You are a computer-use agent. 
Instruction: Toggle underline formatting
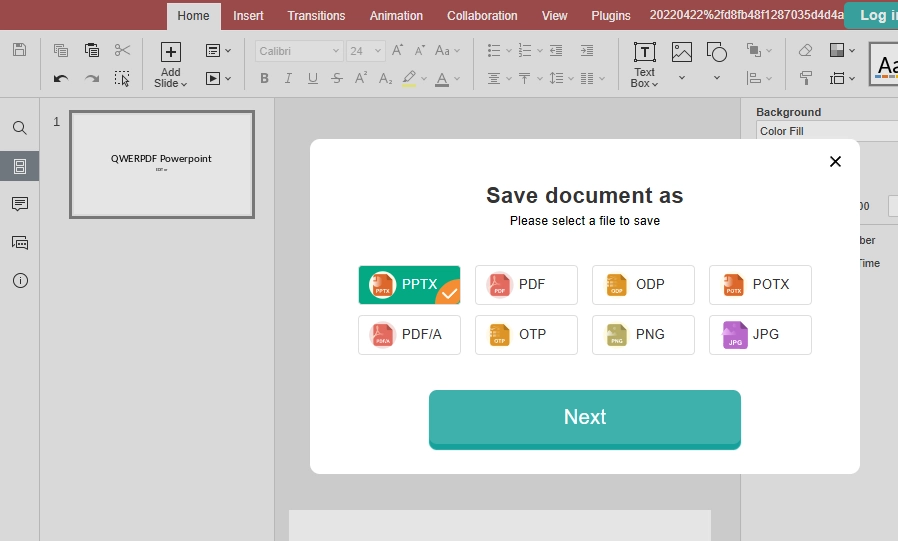[313, 78]
